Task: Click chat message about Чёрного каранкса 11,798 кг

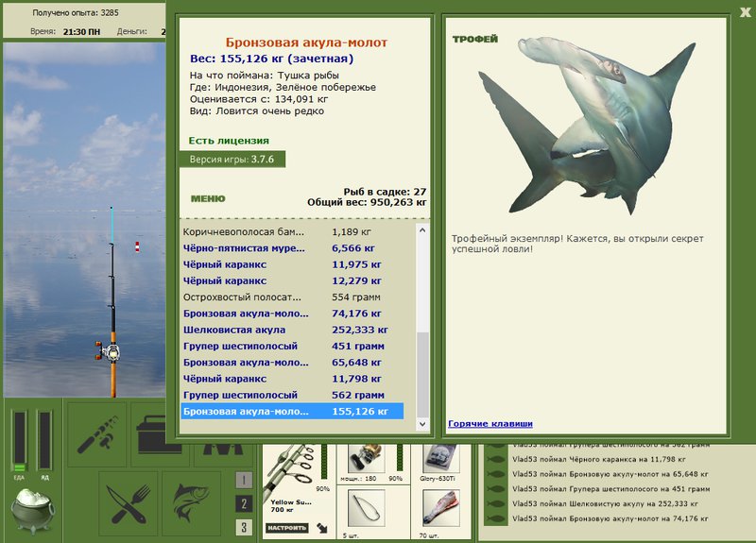Action: [x=599, y=459]
